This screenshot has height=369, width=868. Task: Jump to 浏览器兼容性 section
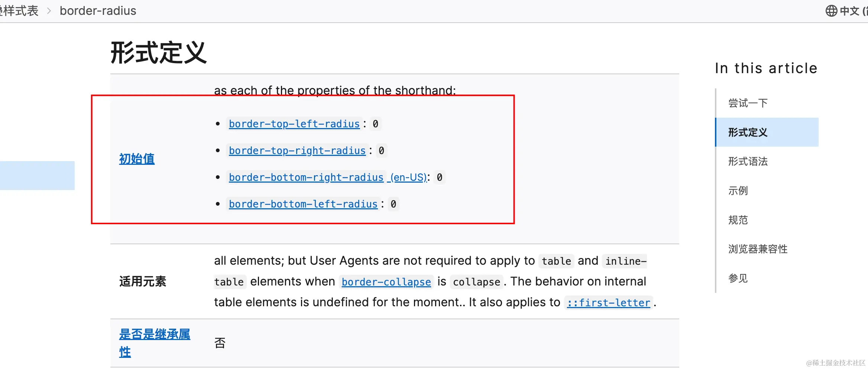point(758,249)
